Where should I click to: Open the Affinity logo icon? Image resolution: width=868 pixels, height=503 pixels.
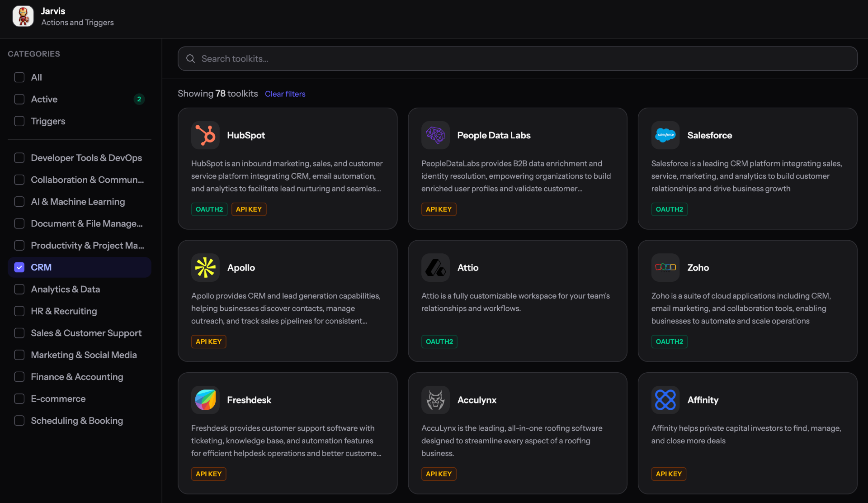[665, 400]
